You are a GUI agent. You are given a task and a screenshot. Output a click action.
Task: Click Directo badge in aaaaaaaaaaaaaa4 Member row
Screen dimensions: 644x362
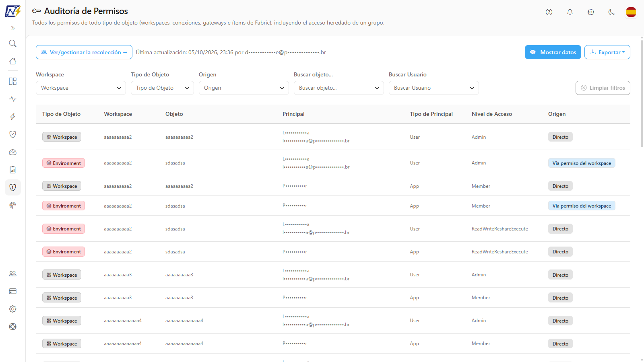point(560,344)
